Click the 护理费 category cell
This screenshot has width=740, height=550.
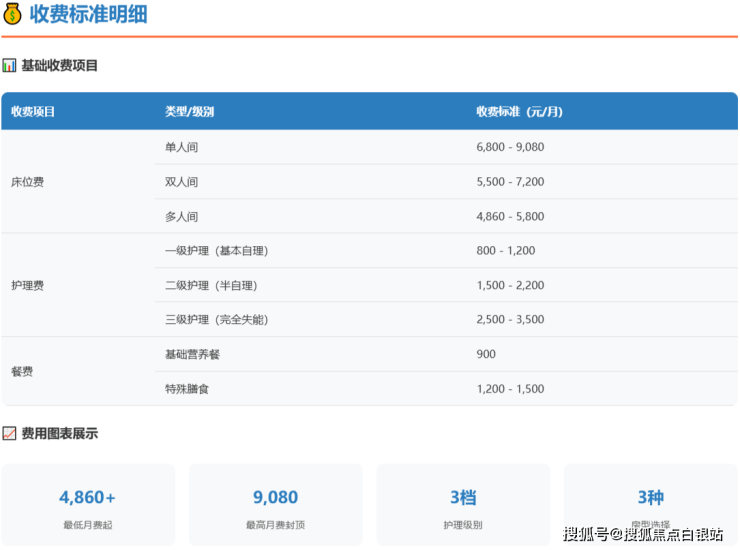point(27,286)
